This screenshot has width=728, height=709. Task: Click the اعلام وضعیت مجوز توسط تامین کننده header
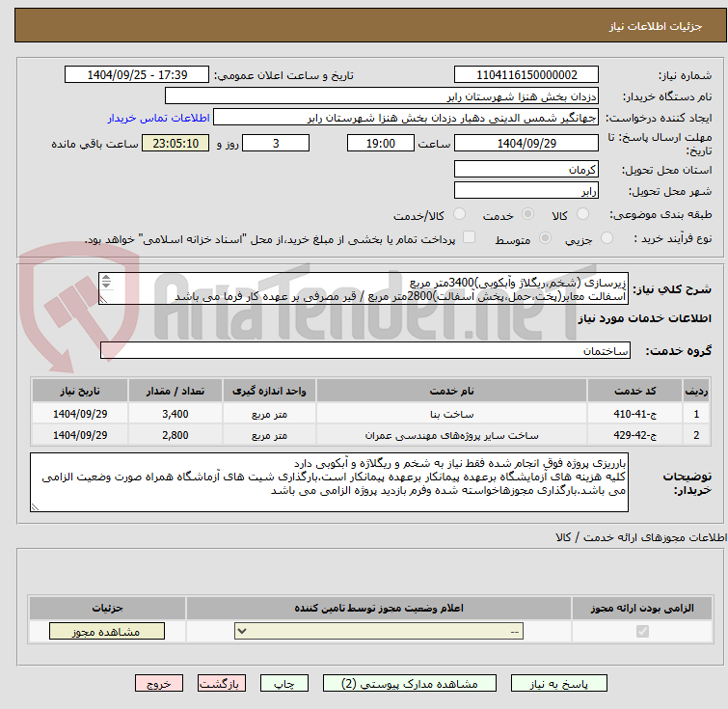pyautogui.click(x=378, y=608)
